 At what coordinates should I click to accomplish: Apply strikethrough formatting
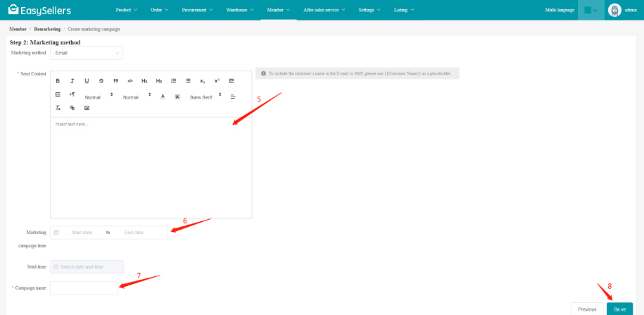[101, 81]
